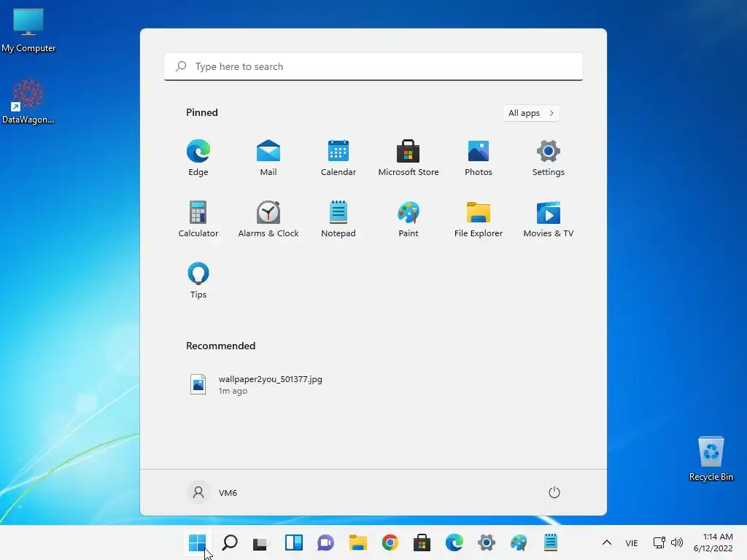
Task: Open Microsoft Store in the Pinned section
Action: pyautogui.click(x=409, y=157)
